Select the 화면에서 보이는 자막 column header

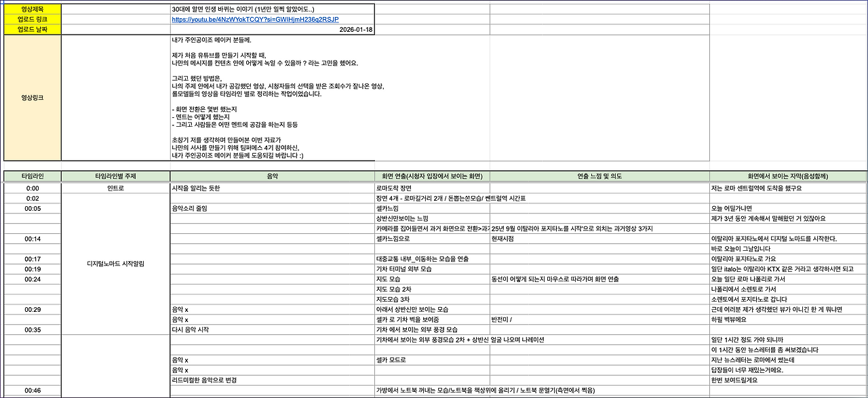tap(788, 176)
